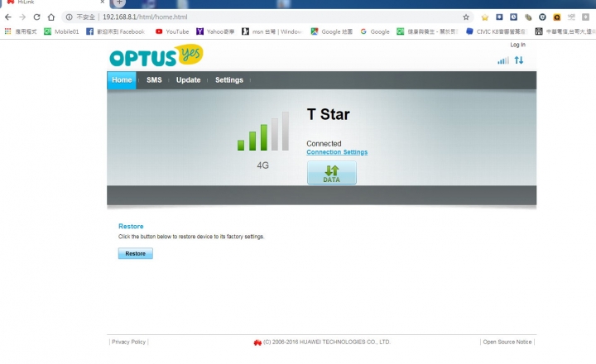Open the blue clock extension icon
The height and width of the screenshot is (364, 596).
point(513,17)
